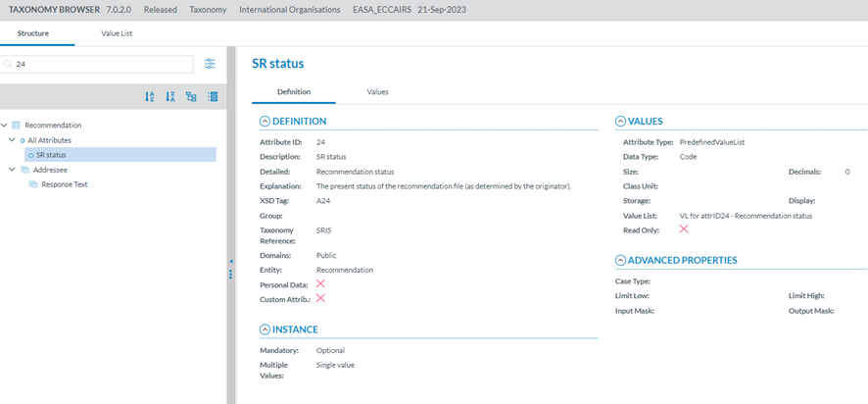Click the list view icon in toolbar
This screenshot has width=868, height=404.
click(x=212, y=97)
